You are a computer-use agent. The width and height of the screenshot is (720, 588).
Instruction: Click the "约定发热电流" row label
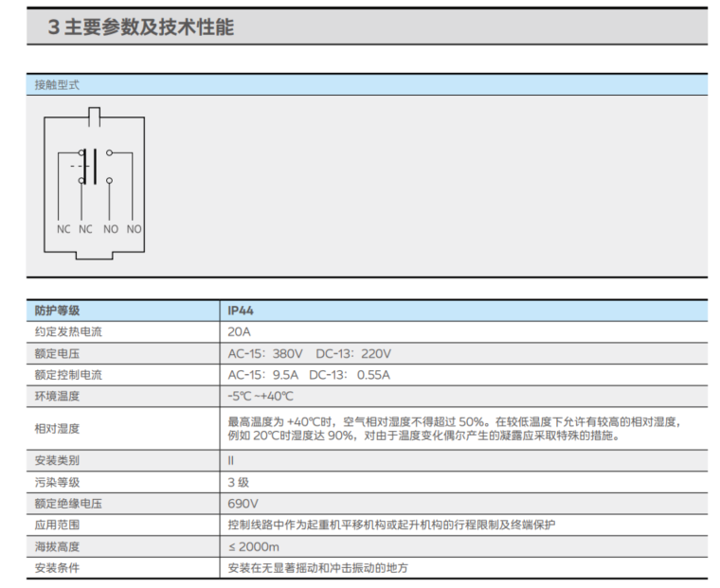68,331
